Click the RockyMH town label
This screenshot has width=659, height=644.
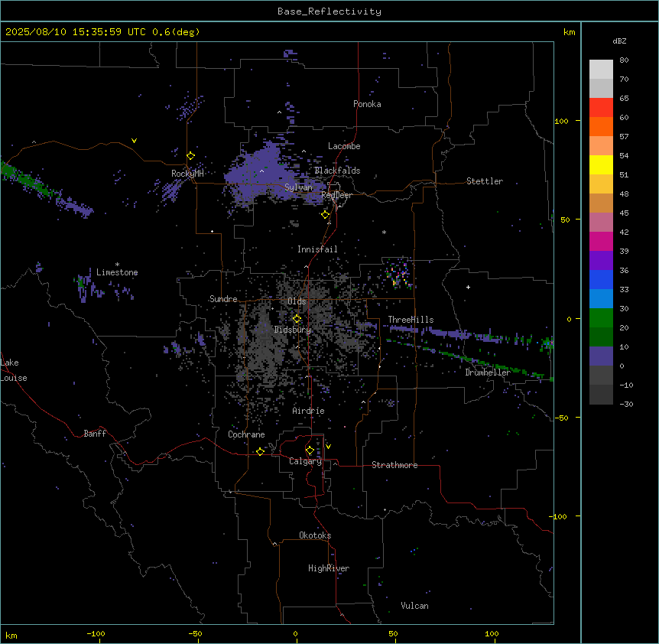pos(187,174)
